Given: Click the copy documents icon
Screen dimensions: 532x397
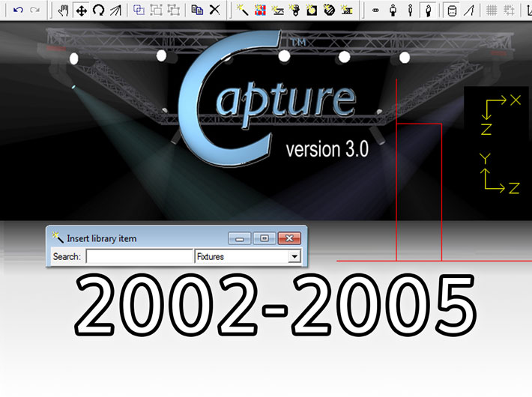Looking at the screenshot, I should (x=197, y=10).
